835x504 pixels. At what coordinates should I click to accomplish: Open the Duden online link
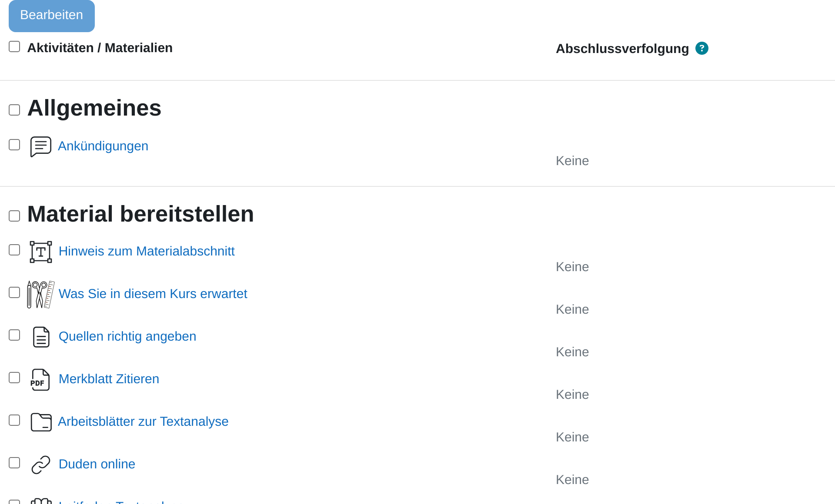click(97, 464)
